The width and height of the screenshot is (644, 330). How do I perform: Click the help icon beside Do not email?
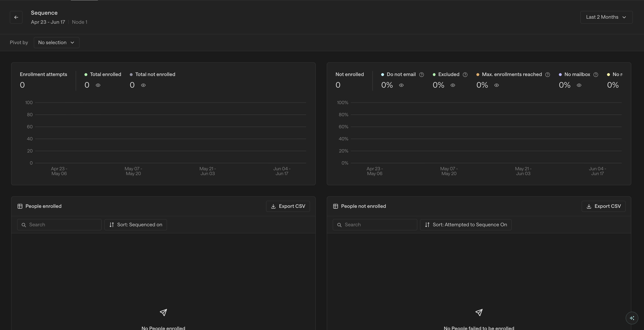[421, 75]
